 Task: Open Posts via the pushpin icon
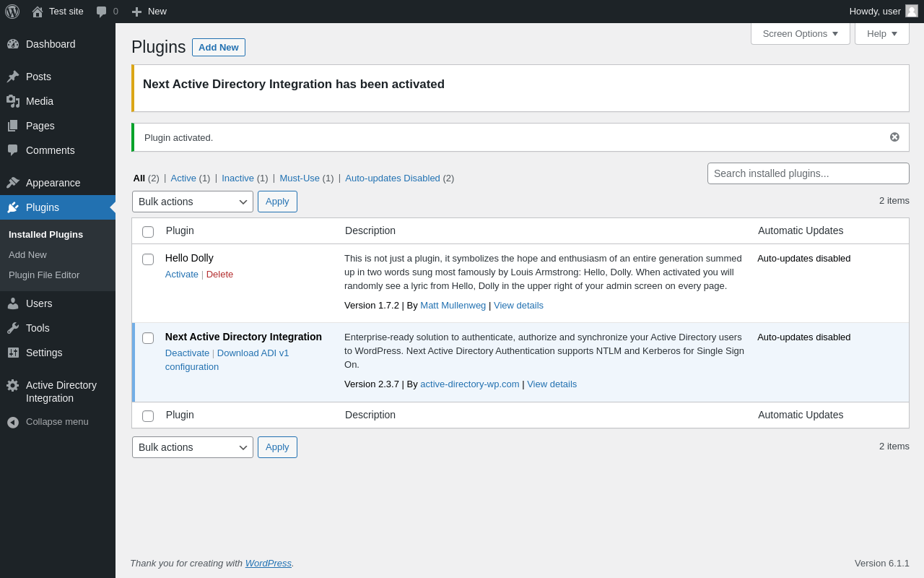[13, 77]
